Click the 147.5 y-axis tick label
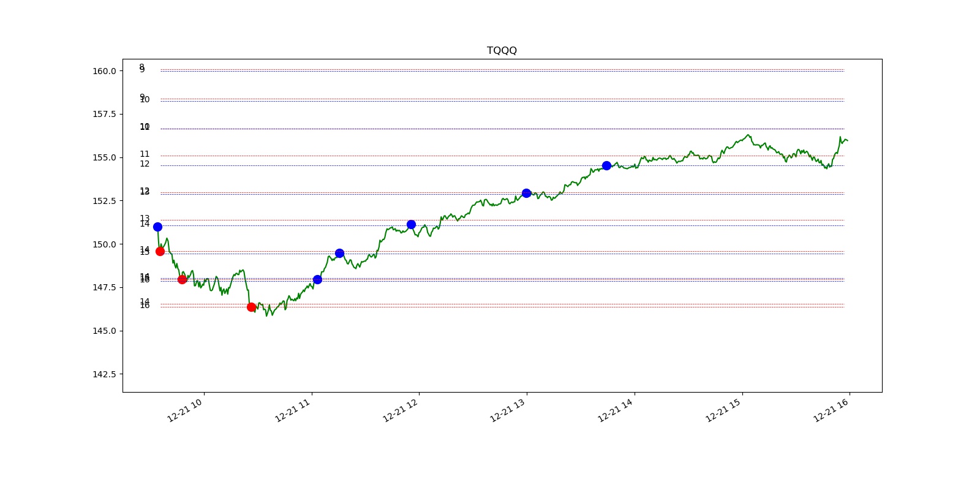 (104, 287)
